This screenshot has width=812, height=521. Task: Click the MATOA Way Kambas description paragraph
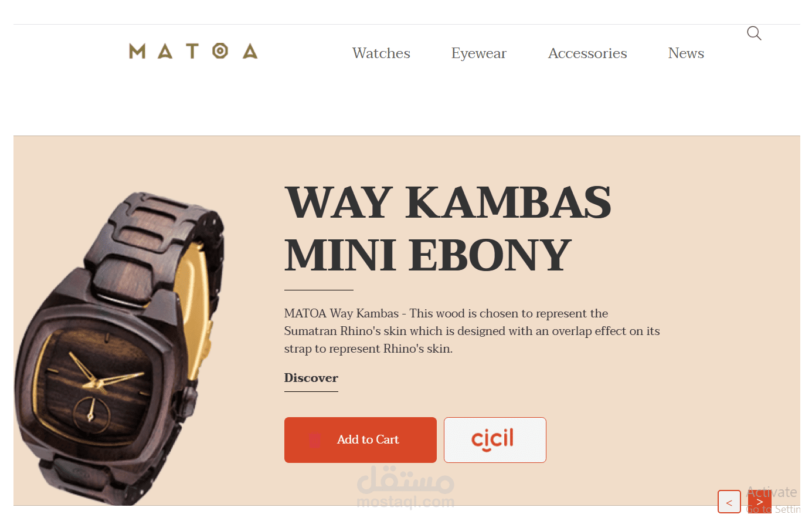click(x=472, y=331)
